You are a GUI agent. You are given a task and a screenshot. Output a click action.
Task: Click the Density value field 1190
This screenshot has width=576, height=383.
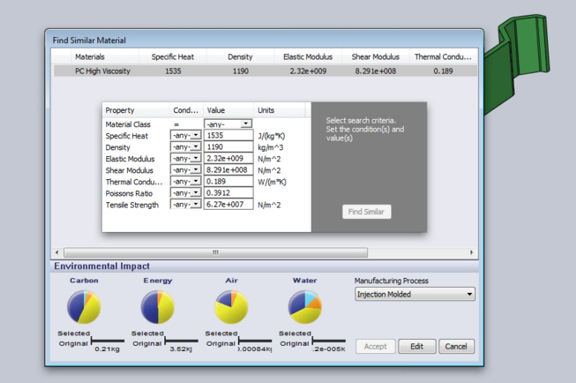[228, 147]
